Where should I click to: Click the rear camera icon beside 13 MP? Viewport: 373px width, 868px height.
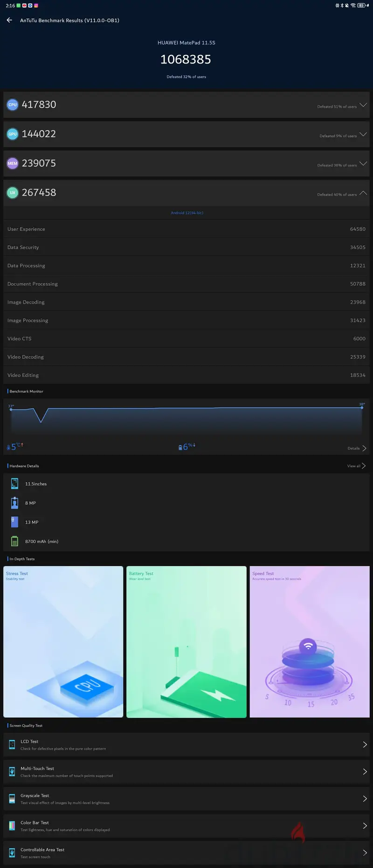[14, 522]
